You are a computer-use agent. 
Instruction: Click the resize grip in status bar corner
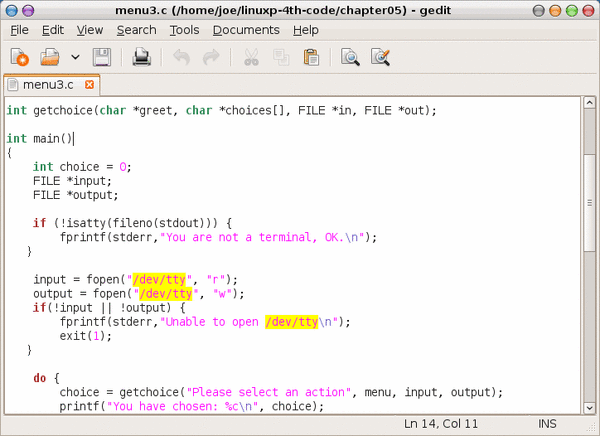pyautogui.click(x=593, y=429)
